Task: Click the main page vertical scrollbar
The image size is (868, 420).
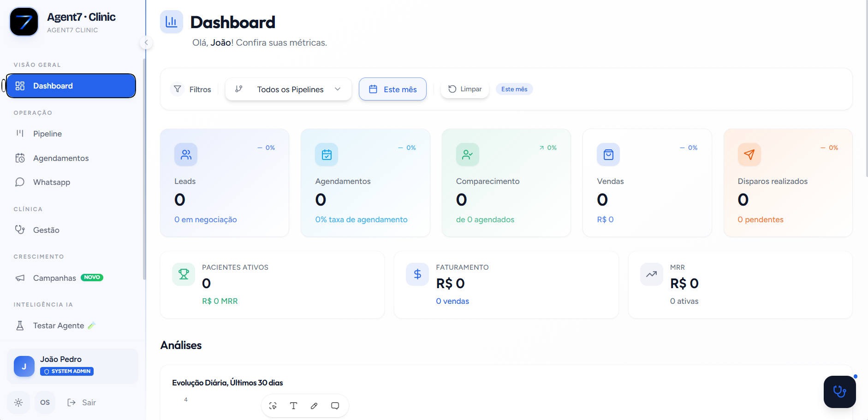Action: [867, 89]
